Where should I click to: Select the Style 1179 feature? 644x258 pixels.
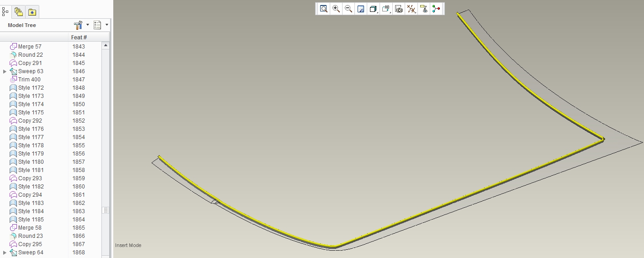coord(27,154)
